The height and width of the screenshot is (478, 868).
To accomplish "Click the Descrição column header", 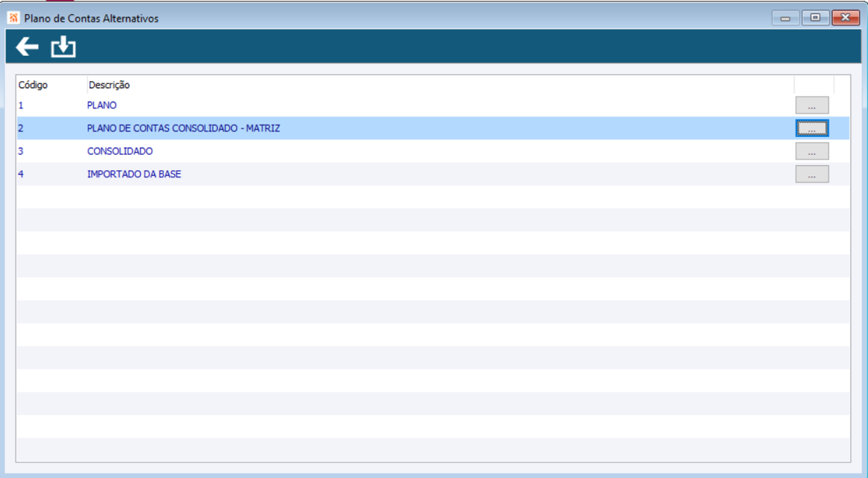I will [x=440, y=85].
